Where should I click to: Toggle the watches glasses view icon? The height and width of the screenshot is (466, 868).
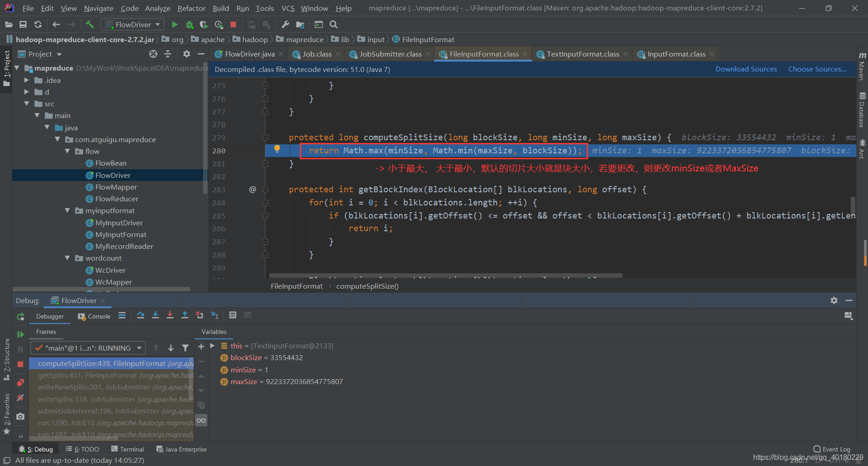coord(201,420)
